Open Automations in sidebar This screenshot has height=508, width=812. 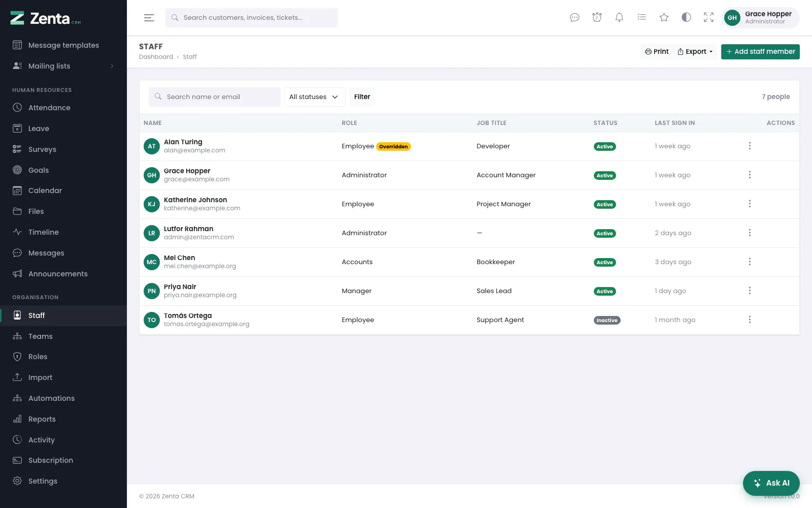(x=63, y=398)
